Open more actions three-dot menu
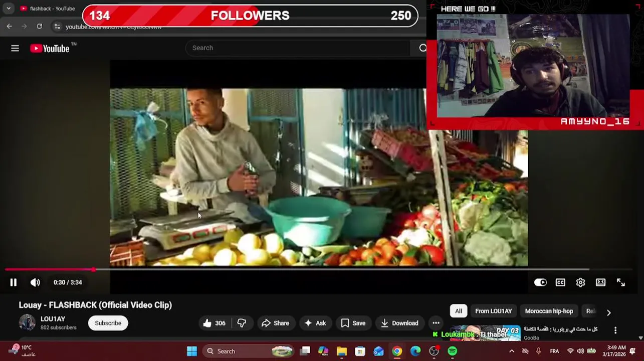 (x=436, y=323)
